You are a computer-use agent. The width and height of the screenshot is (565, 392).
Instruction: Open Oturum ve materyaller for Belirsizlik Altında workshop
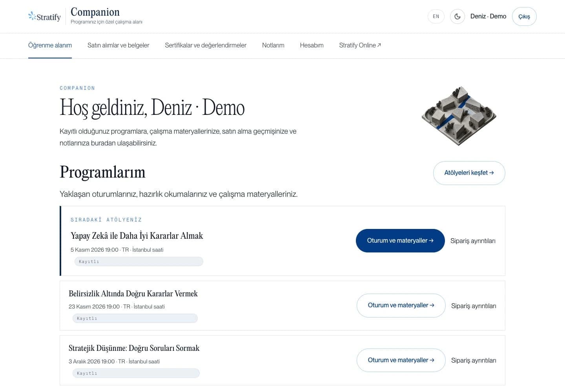401,305
